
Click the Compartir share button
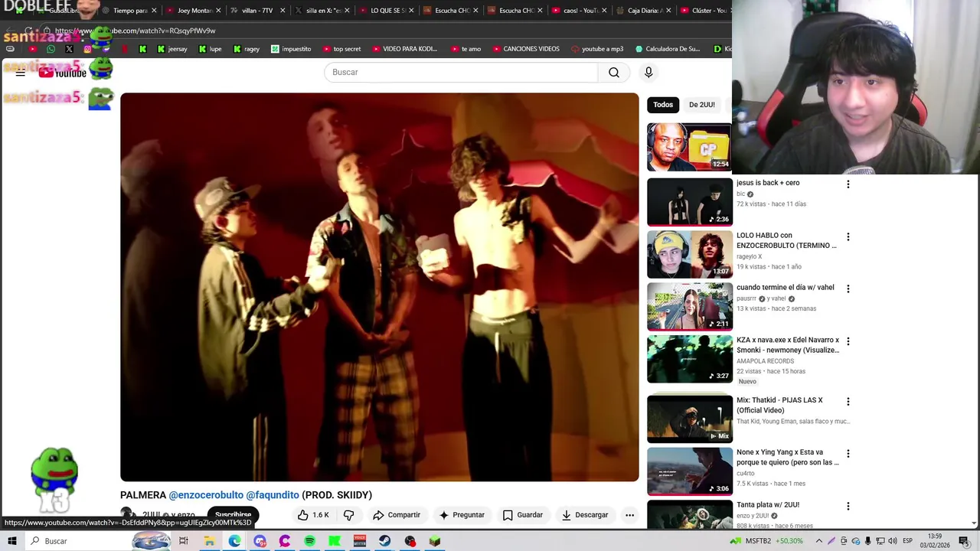(397, 515)
